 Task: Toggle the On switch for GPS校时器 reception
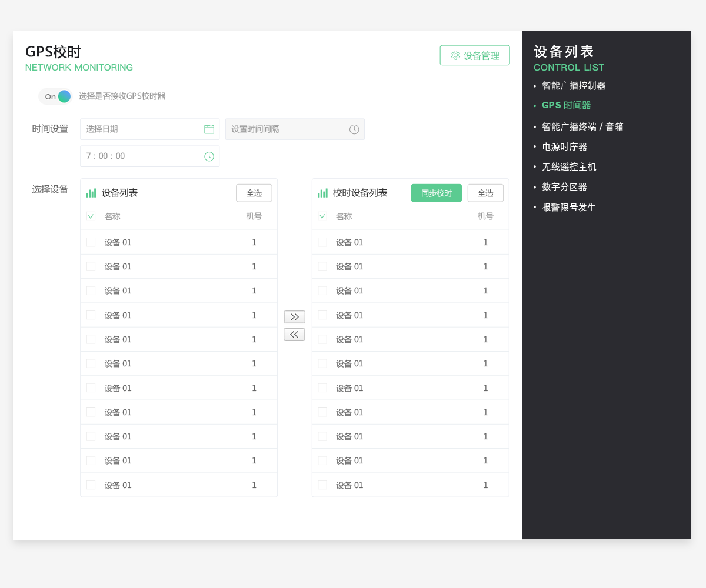55,96
